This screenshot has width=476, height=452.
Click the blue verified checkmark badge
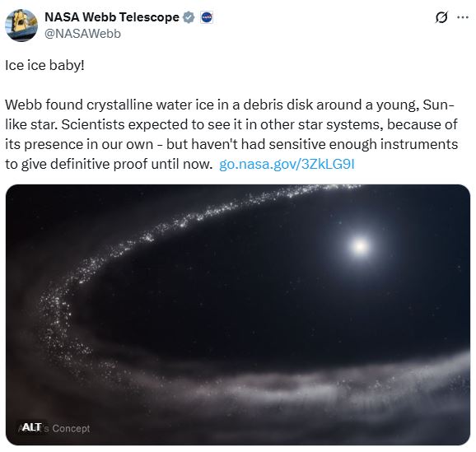click(189, 17)
